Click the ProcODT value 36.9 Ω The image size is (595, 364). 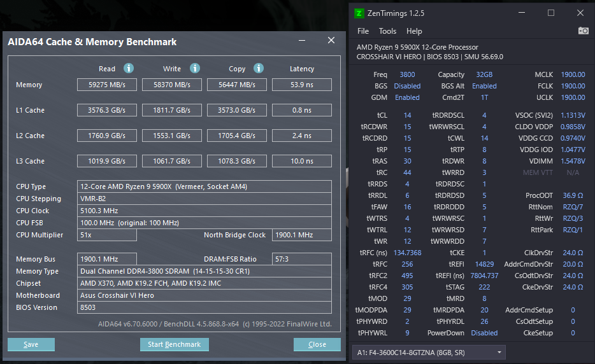(x=573, y=195)
